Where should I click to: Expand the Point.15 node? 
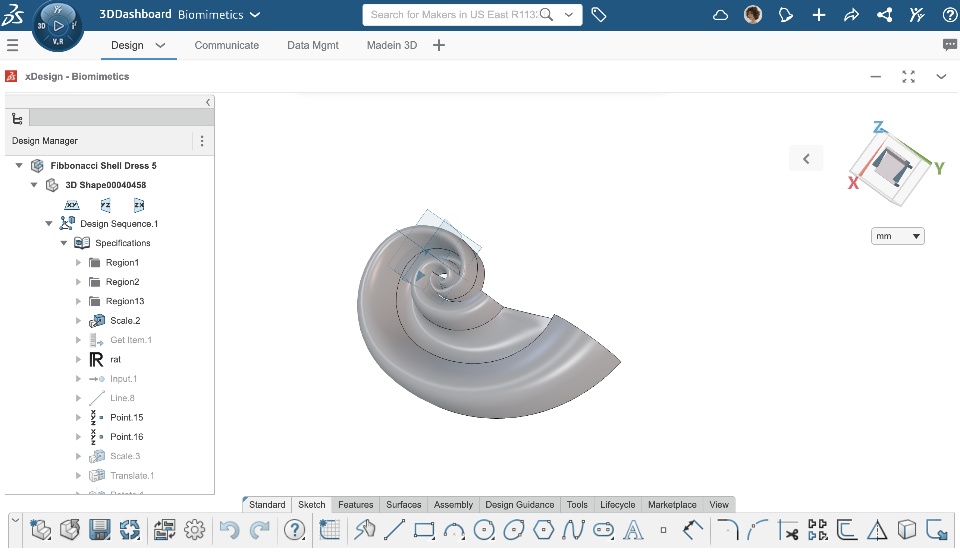[78, 417]
